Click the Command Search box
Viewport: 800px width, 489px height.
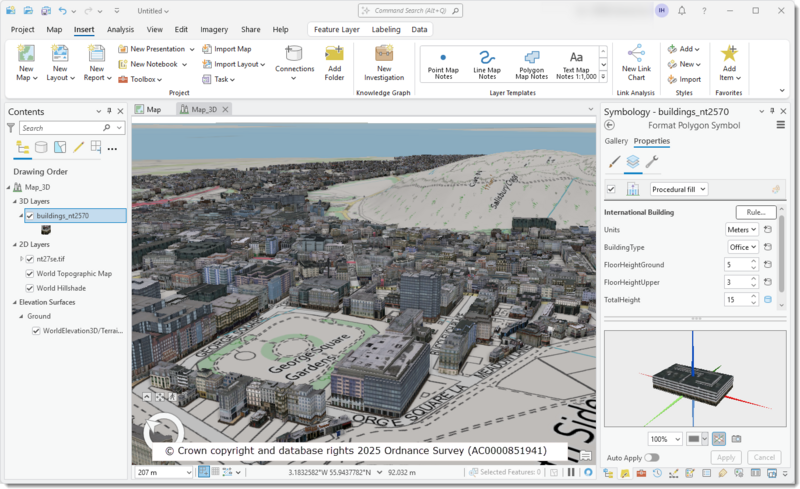point(410,11)
